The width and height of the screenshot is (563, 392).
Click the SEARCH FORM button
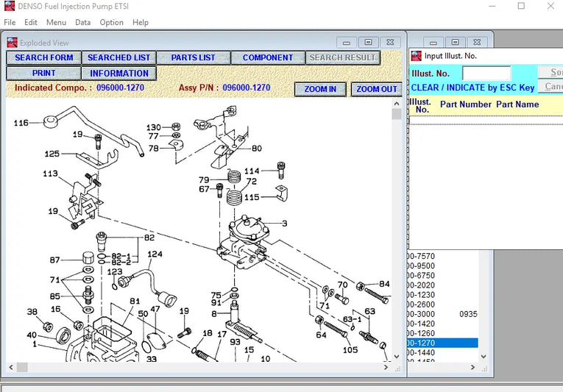(x=44, y=58)
